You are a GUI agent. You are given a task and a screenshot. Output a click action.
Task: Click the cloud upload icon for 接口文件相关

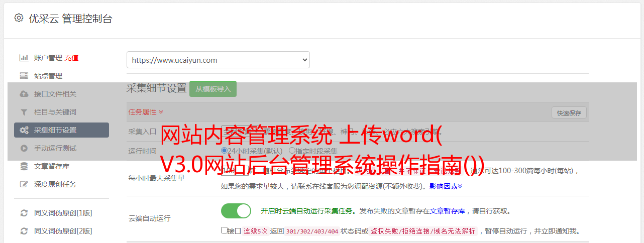point(24,94)
